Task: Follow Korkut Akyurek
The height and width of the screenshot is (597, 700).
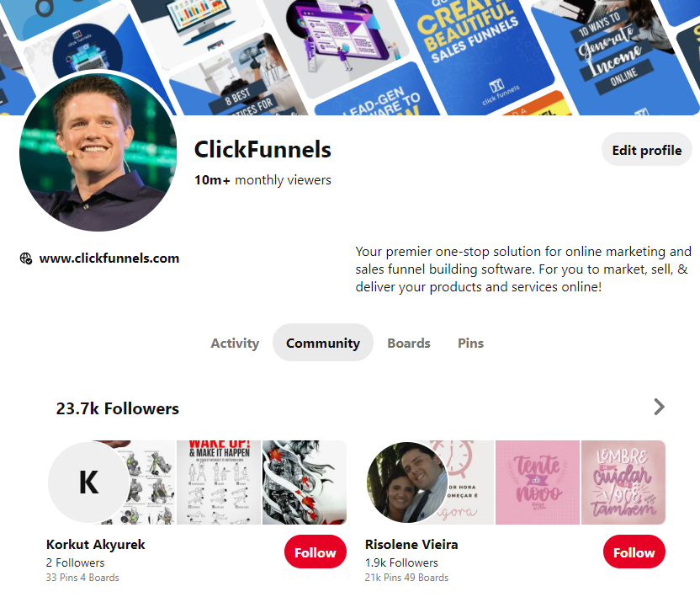Action: click(316, 552)
